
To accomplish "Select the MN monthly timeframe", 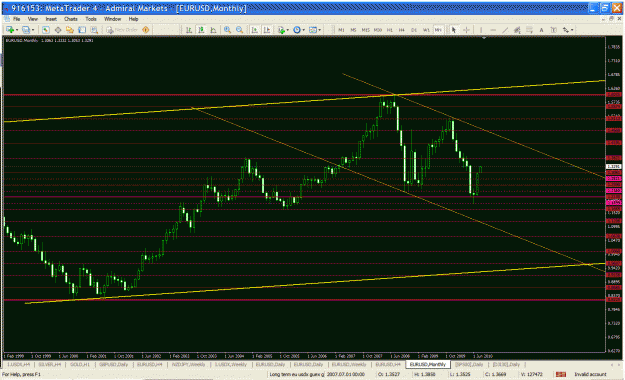I will tap(438, 30).
